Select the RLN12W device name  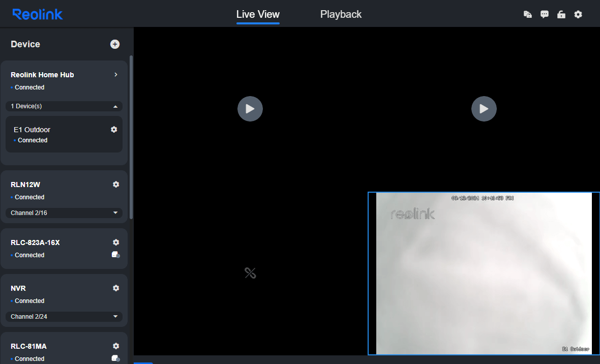coord(25,185)
